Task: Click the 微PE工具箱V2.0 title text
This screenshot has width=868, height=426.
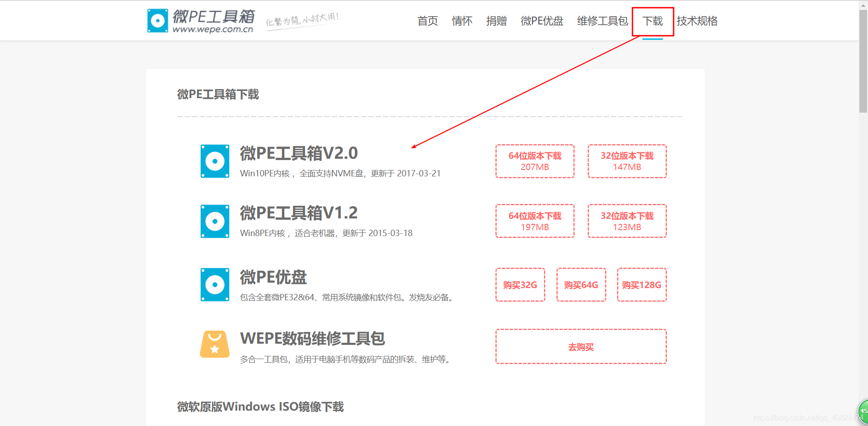Action: click(299, 153)
